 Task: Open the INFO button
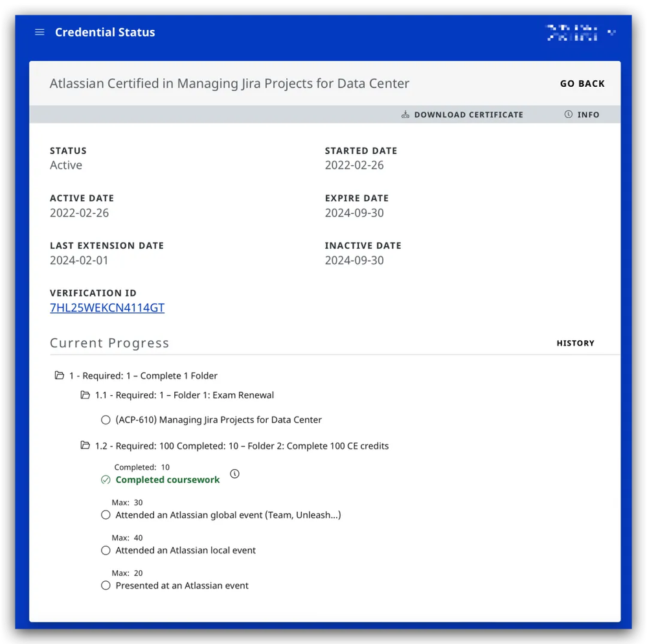[582, 115]
